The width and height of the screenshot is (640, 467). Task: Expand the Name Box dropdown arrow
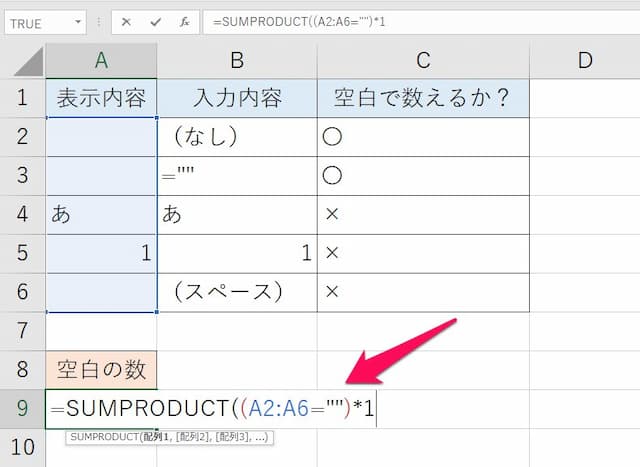(78, 22)
